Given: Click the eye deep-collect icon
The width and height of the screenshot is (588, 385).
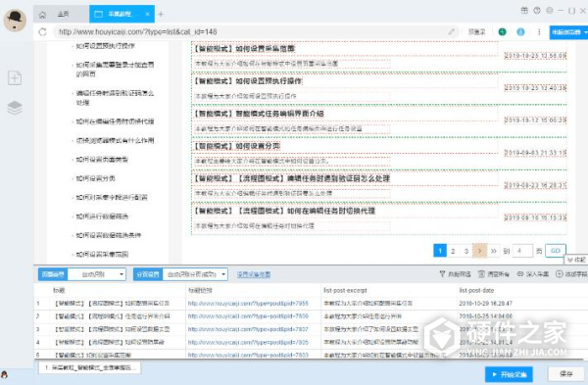Looking at the screenshot, I should coord(520,274).
